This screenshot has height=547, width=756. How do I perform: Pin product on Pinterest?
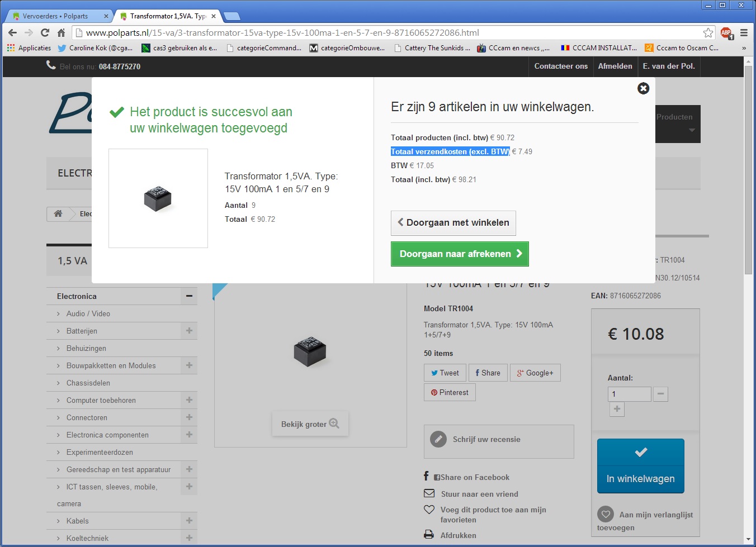click(450, 392)
